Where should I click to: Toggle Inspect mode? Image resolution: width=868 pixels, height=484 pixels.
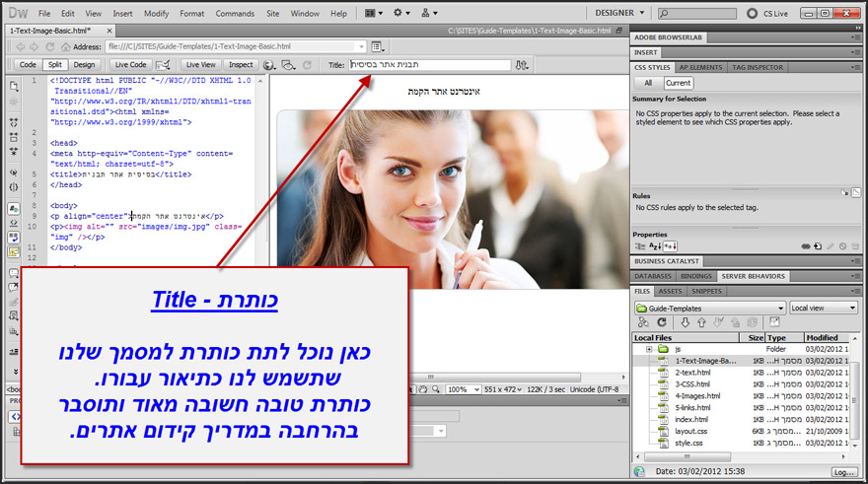[241, 65]
